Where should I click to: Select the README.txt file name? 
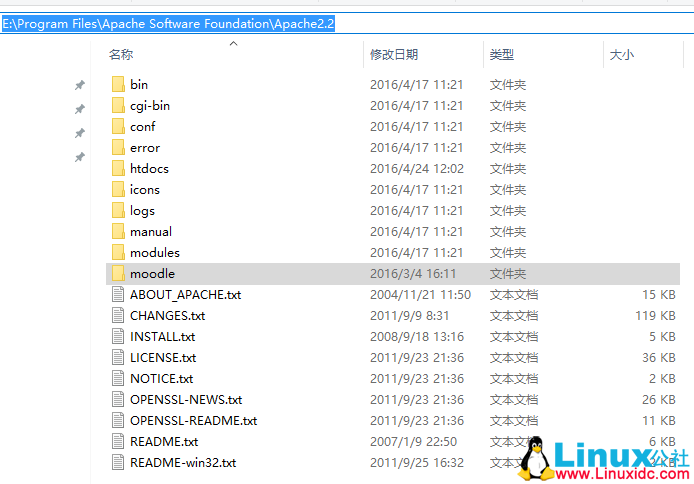coord(164,442)
